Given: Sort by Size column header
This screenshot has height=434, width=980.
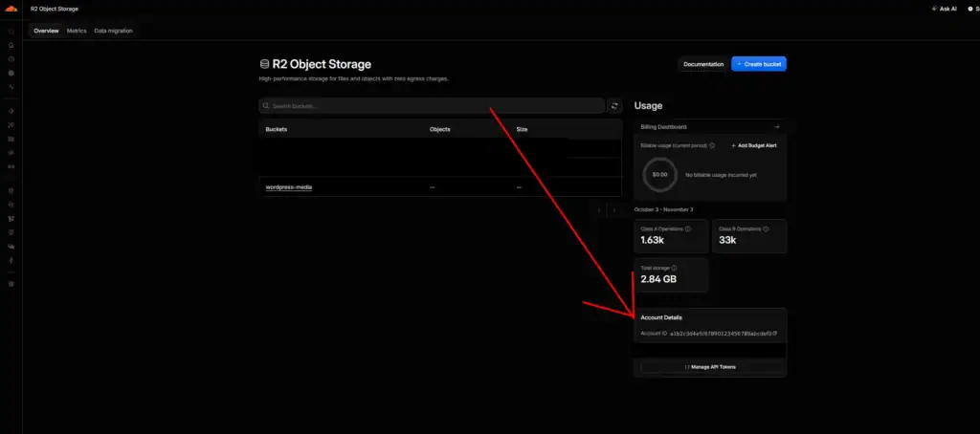Looking at the screenshot, I should [522, 129].
